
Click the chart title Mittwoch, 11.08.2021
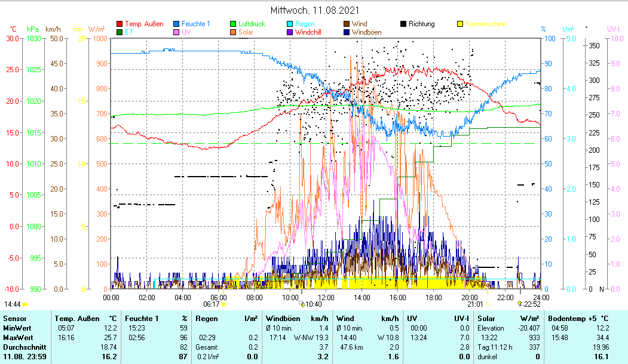(x=314, y=10)
